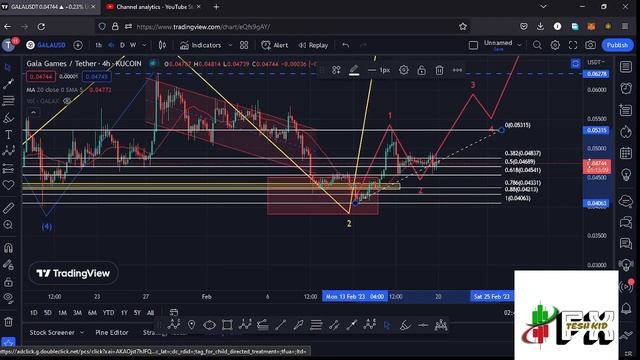
Task: Open a new browser tab
Action: coord(216,7)
